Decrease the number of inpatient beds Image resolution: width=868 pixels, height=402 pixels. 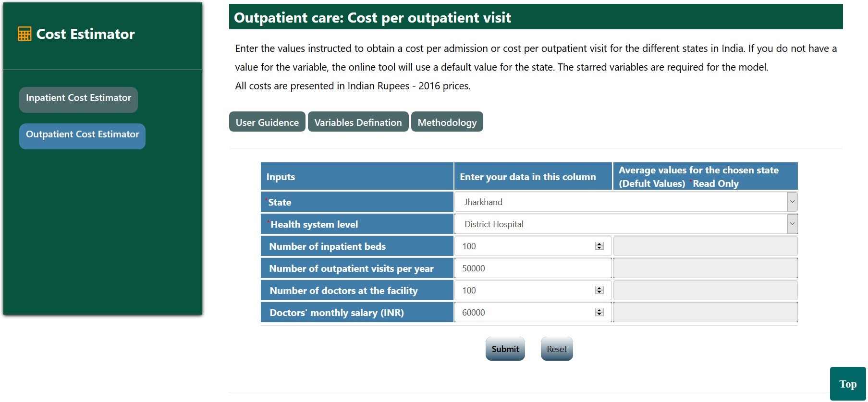tap(599, 248)
